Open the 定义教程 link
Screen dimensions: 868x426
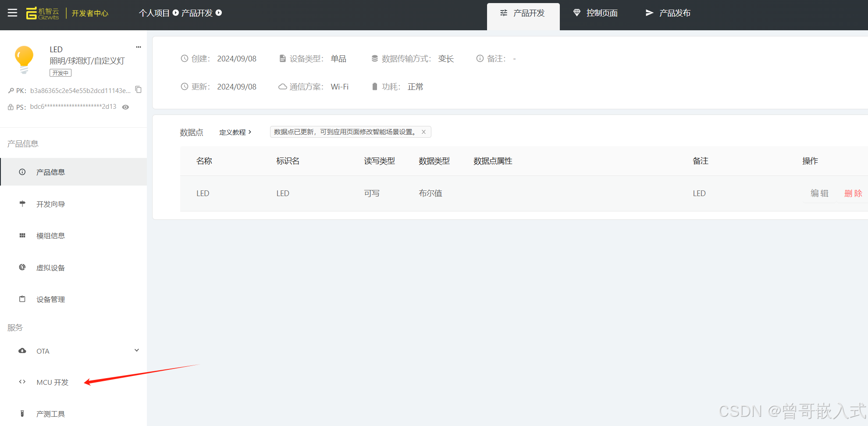pyautogui.click(x=235, y=132)
